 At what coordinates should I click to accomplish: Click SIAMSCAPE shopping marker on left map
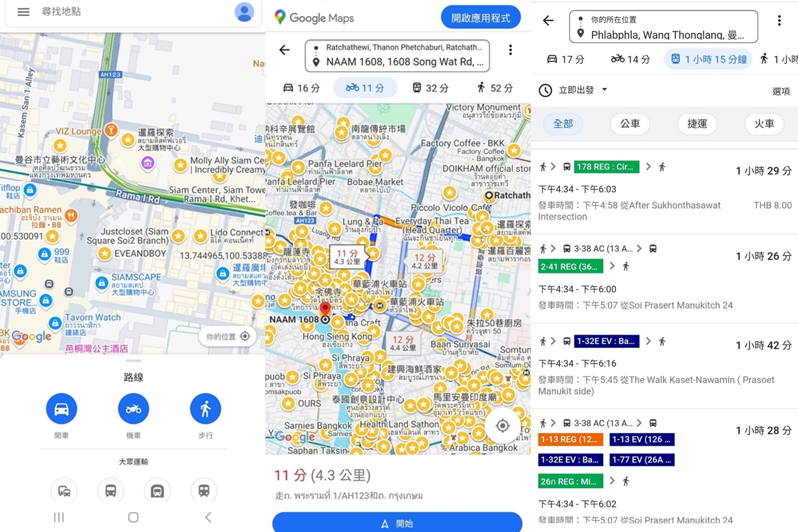102,283
